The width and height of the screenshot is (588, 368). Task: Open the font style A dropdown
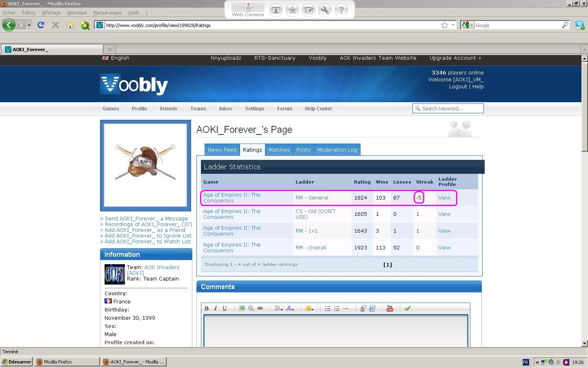coord(290,308)
